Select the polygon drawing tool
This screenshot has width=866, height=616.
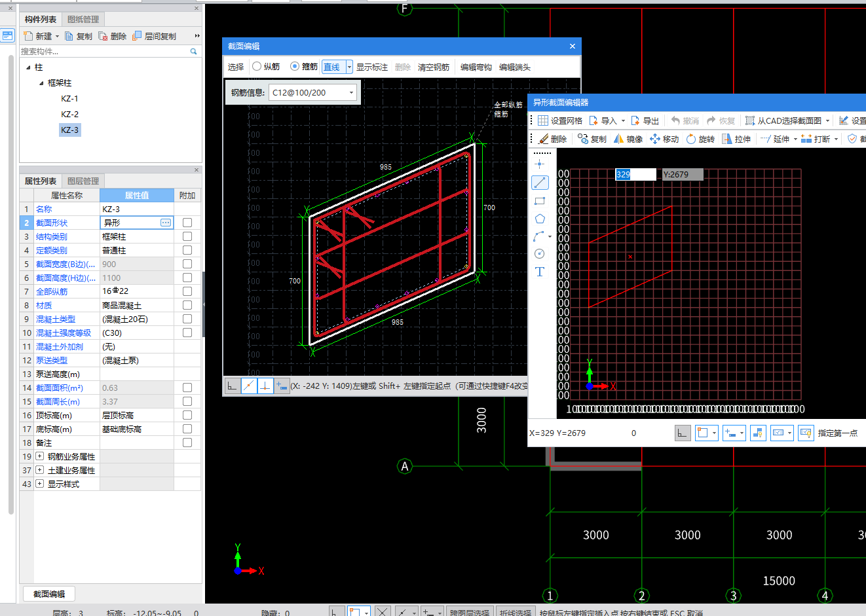[540, 219]
